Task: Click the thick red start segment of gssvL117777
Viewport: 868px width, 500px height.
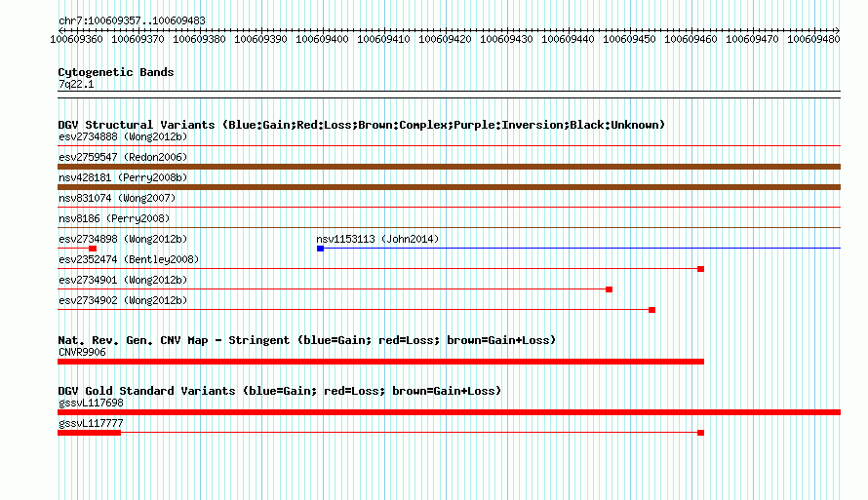Action: coord(89,433)
